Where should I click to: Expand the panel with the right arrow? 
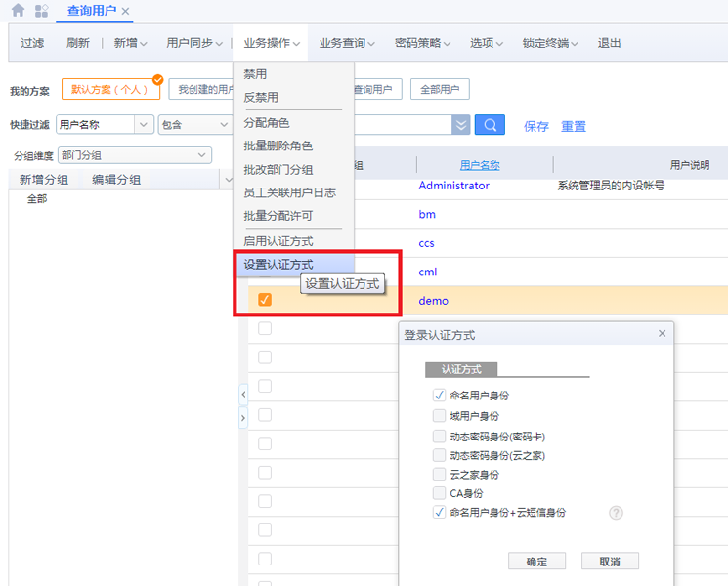243,418
